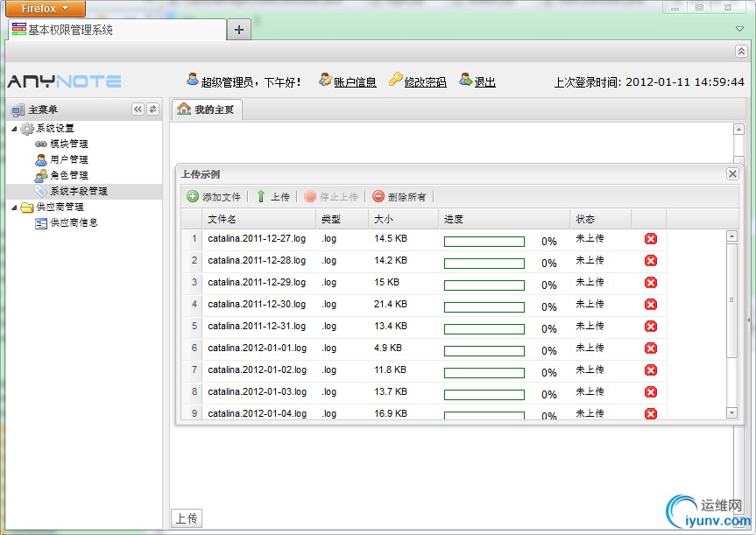Open 角色管理 in the menu tree
This screenshot has height=535, width=756.
[69, 175]
